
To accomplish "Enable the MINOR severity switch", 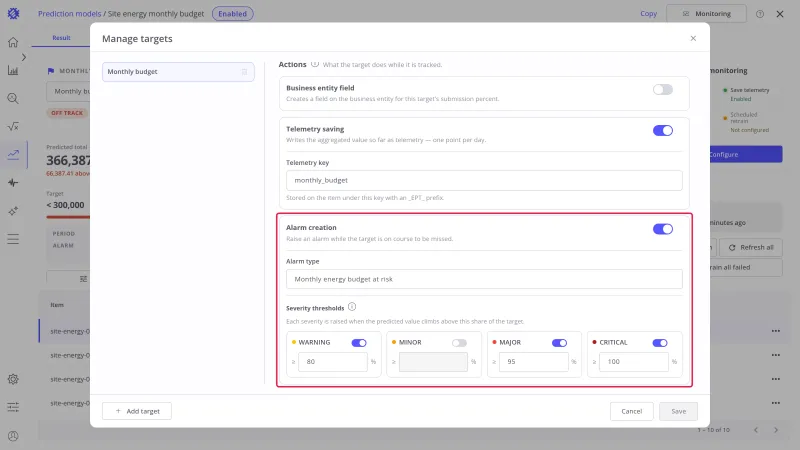I will pos(459,343).
